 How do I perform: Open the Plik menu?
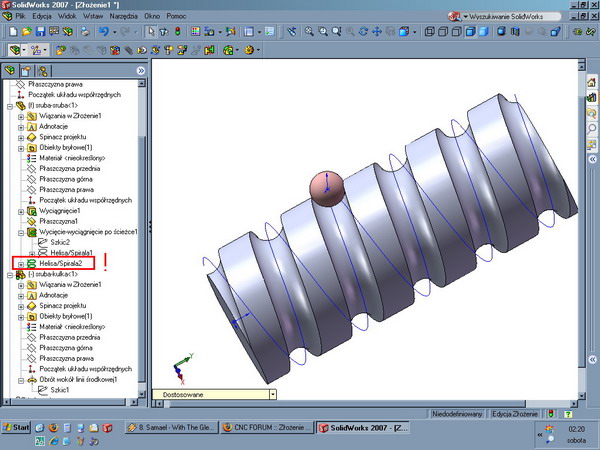click(x=20, y=16)
